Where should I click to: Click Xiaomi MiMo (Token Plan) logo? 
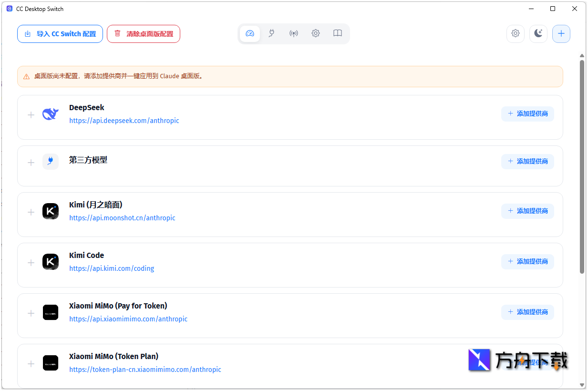[51, 363]
